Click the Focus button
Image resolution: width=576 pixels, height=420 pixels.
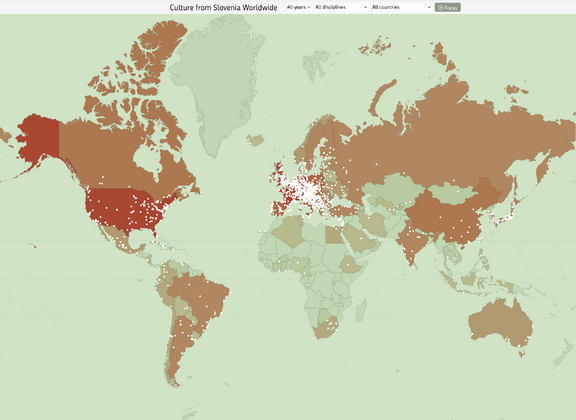[x=447, y=7]
